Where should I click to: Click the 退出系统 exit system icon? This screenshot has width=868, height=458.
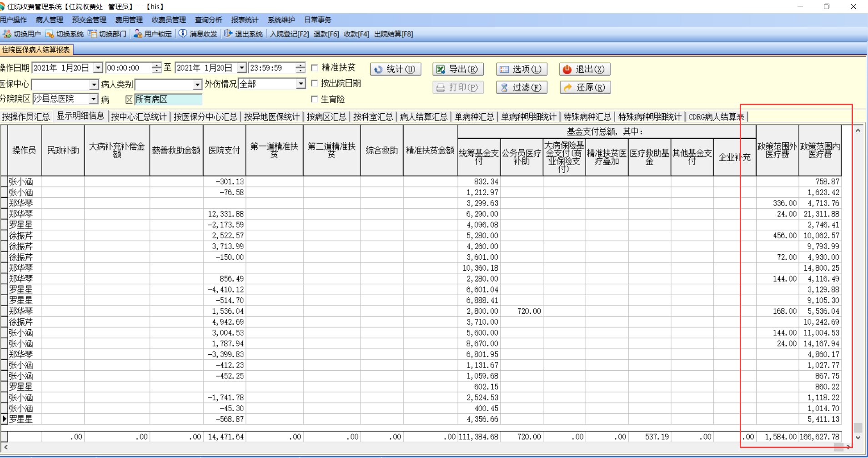(228, 34)
